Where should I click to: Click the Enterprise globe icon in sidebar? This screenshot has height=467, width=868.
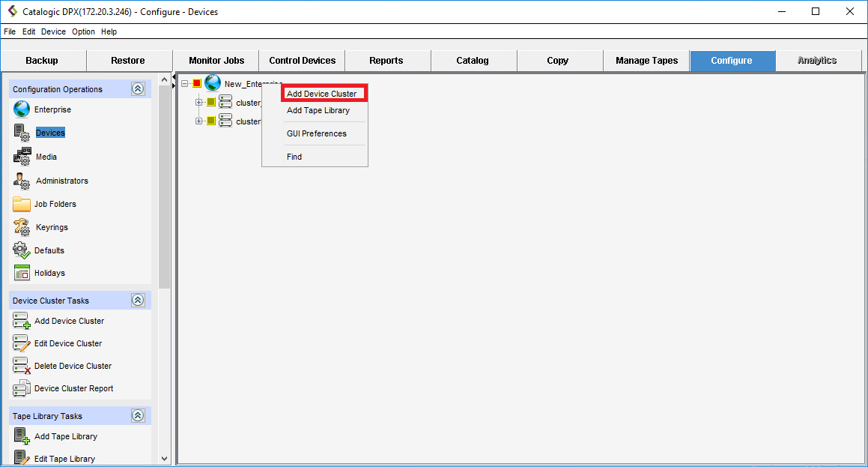pyautogui.click(x=22, y=109)
